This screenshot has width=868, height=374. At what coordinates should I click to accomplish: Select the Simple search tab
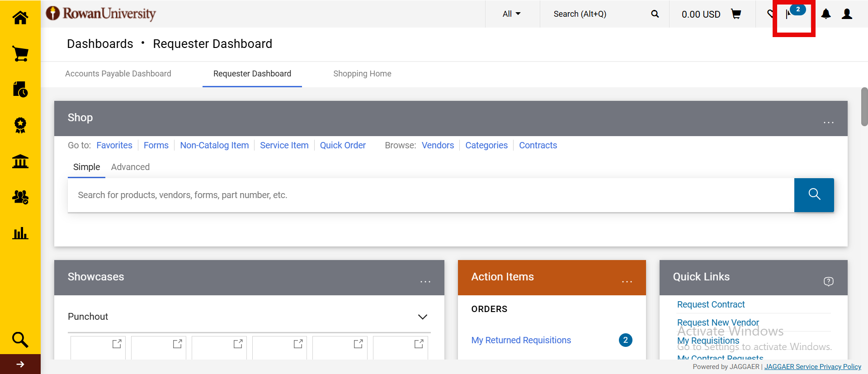pyautogui.click(x=87, y=167)
